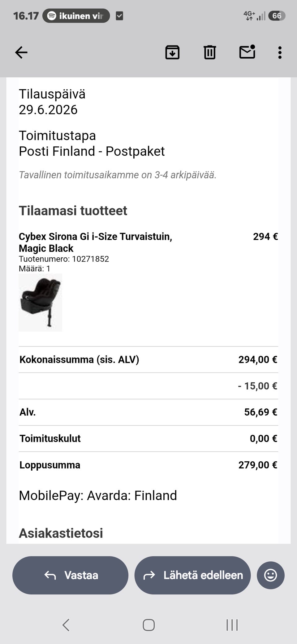
Task: Tap the back arrow to leave email
Action: pos(21,52)
